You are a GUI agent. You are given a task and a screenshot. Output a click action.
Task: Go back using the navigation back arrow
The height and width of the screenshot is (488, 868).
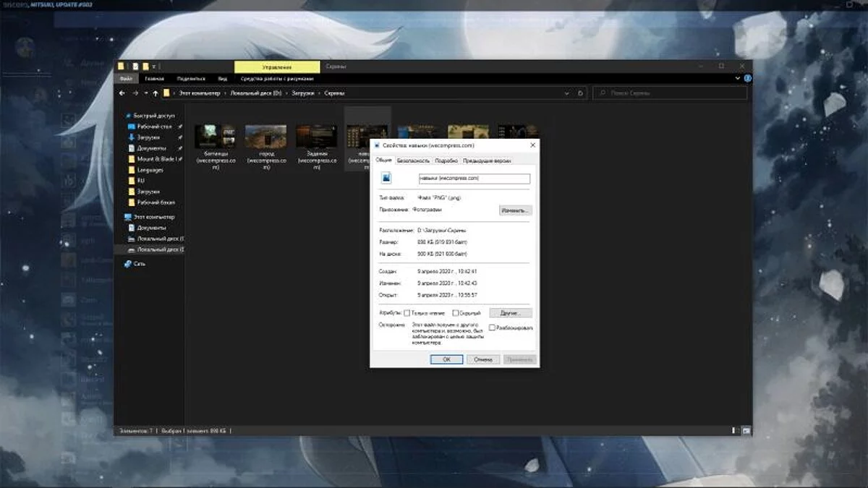[122, 93]
